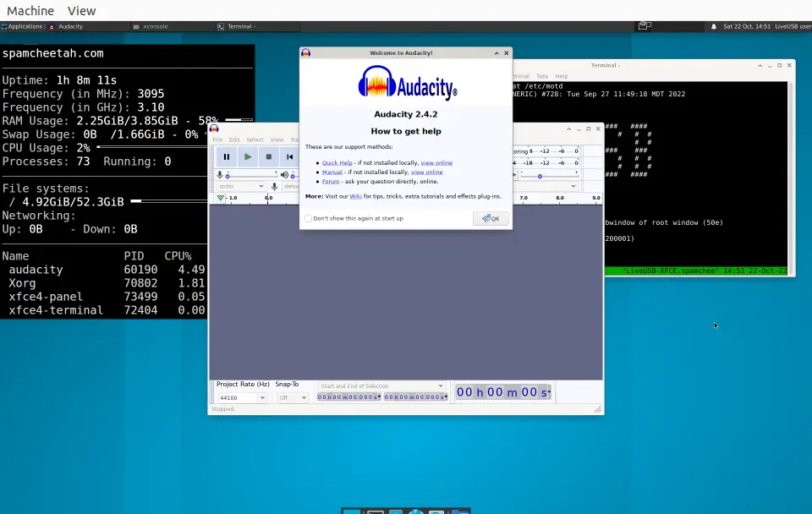Adjust the playback volume slider knob
This screenshot has width=812, height=514.
coord(293,176)
